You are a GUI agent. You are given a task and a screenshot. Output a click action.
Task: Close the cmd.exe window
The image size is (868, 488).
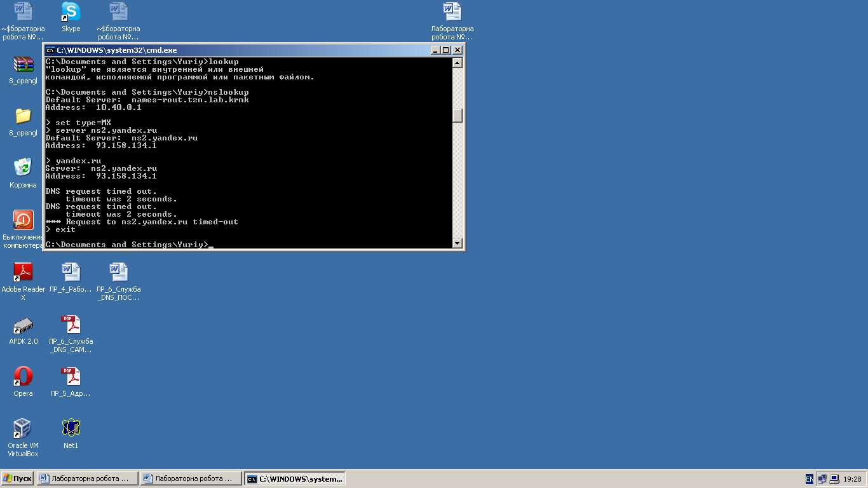pyautogui.click(x=457, y=50)
